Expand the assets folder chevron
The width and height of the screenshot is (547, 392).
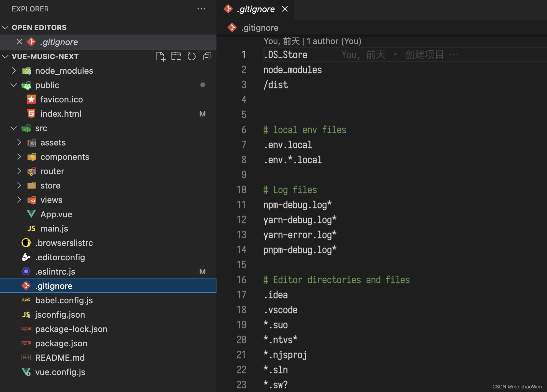[19, 142]
